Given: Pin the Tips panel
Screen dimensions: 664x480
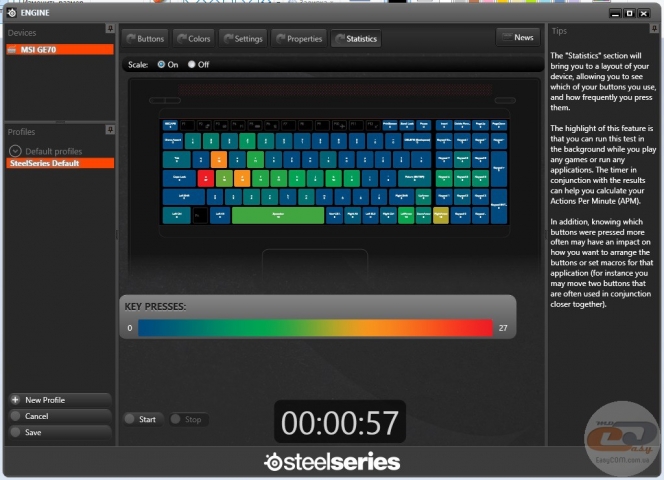Looking at the screenshot, I should (x=654, y=28).
